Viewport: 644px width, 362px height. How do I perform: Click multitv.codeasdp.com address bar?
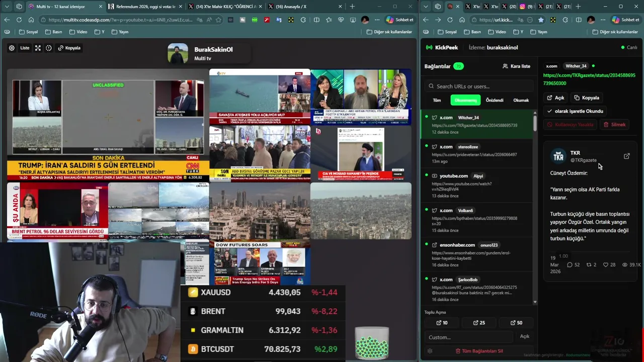point(121,20)
